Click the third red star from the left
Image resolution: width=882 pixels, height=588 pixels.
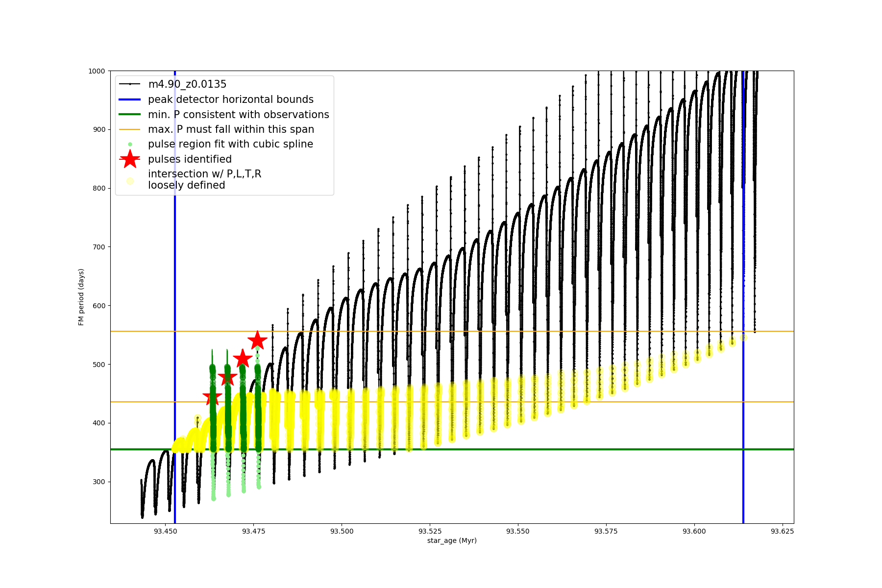coord(243,359)
